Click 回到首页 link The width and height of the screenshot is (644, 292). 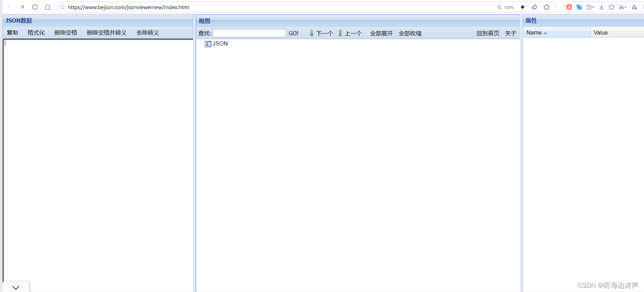(488, 33)
